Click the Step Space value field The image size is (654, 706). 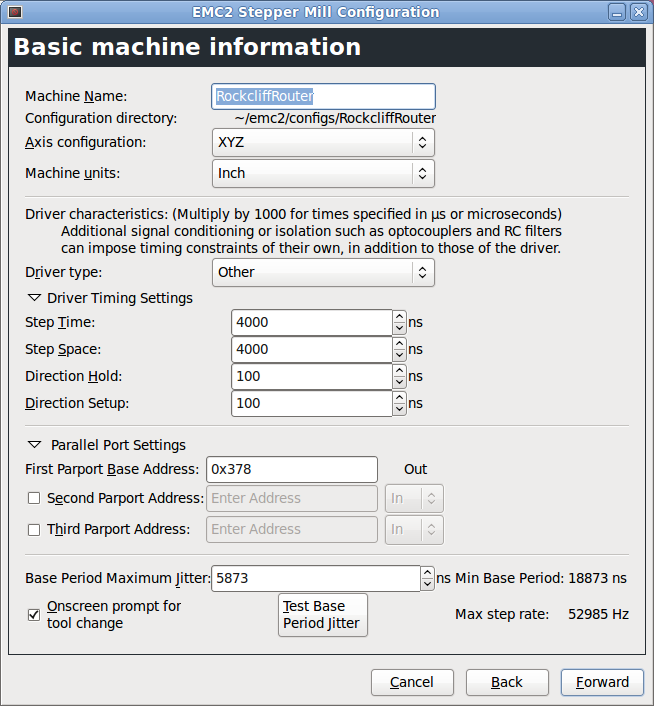pos(311,349)
